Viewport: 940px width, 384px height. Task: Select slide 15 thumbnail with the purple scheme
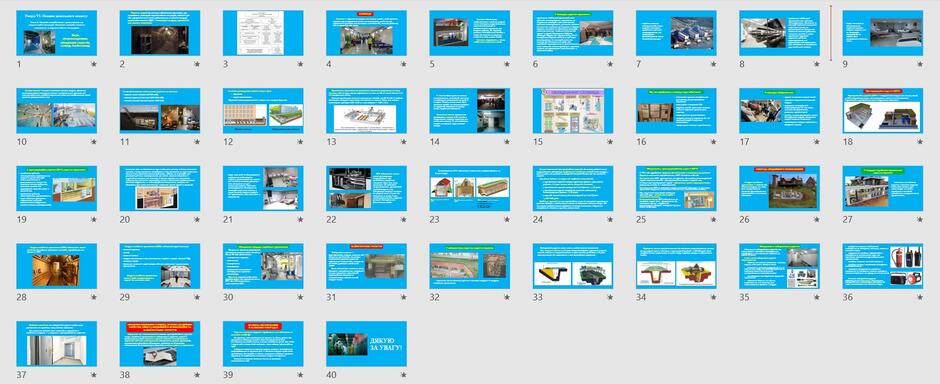pyautogui.click(x=573, y=111)
